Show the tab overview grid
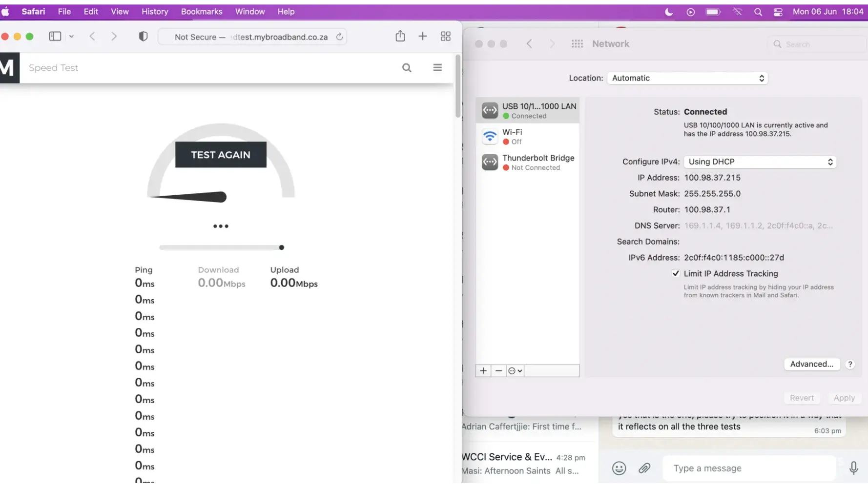This screenshot has height=488, width=868. pos(445,36)
